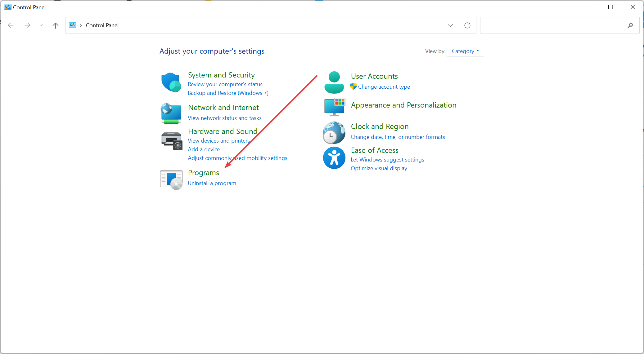Open the recent locations dropdown arrow
The height and width of the screenshot is (354, 644).
pyautogui.click(x=41, y=25)
